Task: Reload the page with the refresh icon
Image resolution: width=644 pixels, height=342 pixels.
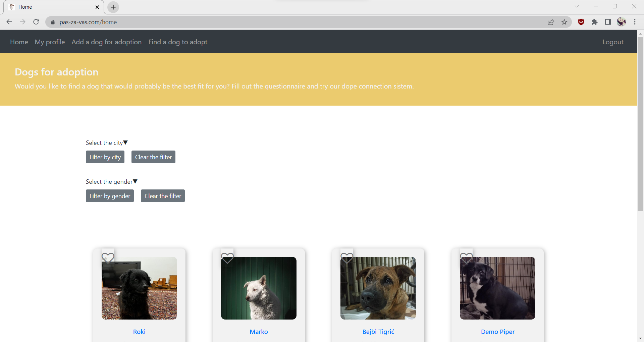Action: (36, 22)
